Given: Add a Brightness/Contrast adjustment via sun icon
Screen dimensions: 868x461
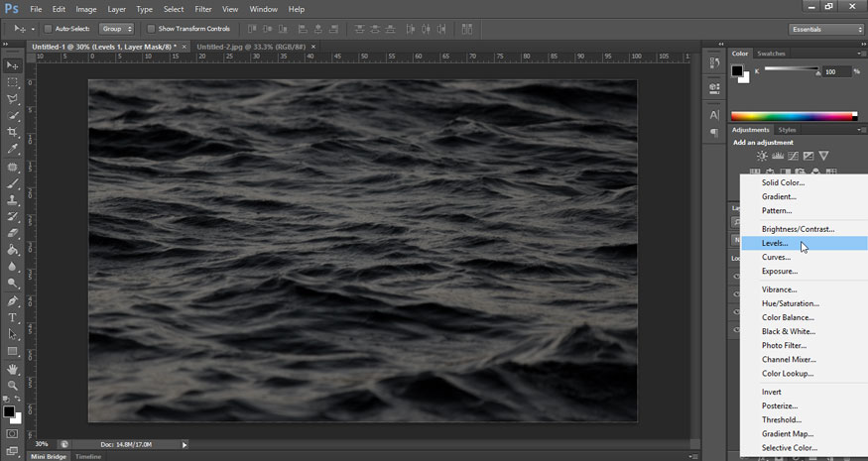Looking at the screenshot, I should tap(762, 156).
